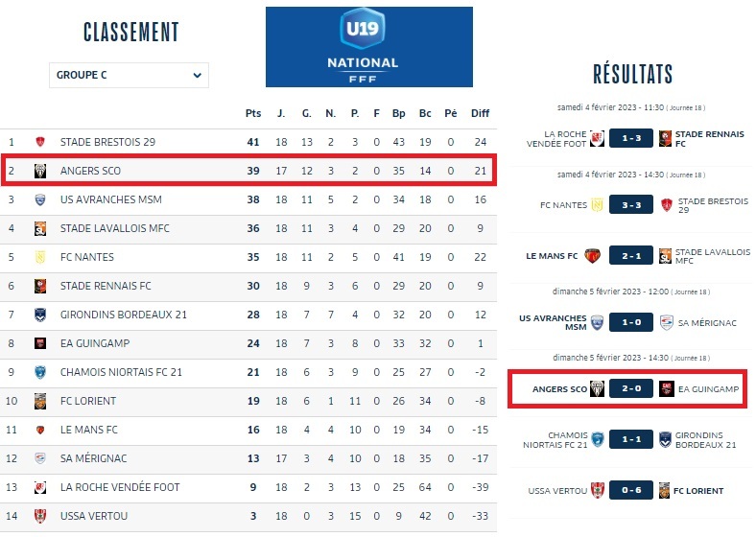Click the US Avranches MSM team name in standings
This screenshot has width=756, height=537.
[x=106, y=199]
